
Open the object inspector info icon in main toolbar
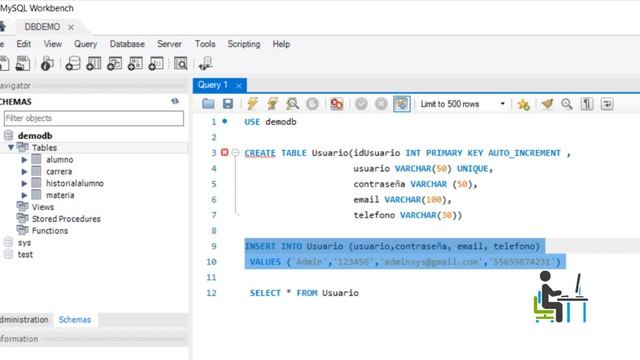click(47, 64)
